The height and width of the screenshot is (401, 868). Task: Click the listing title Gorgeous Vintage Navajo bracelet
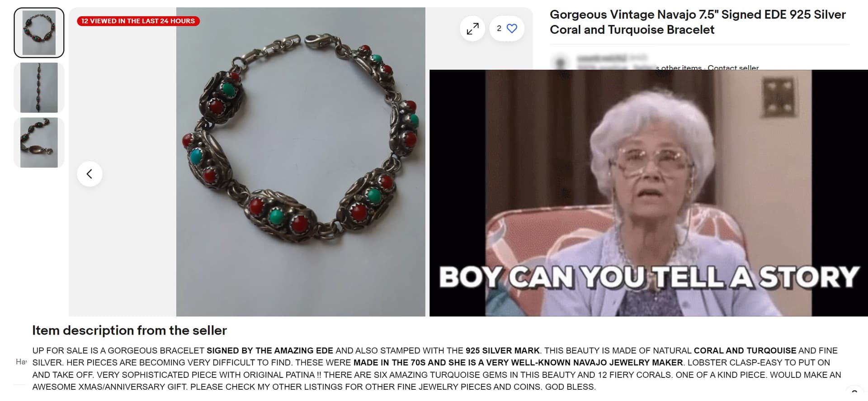point(698,22)
